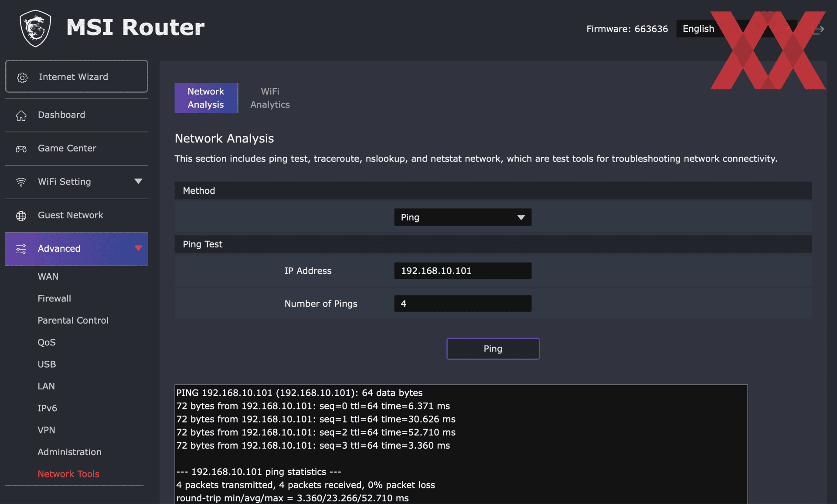
Task: Click the 'Firmware: 663636' text
Action: [x=627, y=29]
